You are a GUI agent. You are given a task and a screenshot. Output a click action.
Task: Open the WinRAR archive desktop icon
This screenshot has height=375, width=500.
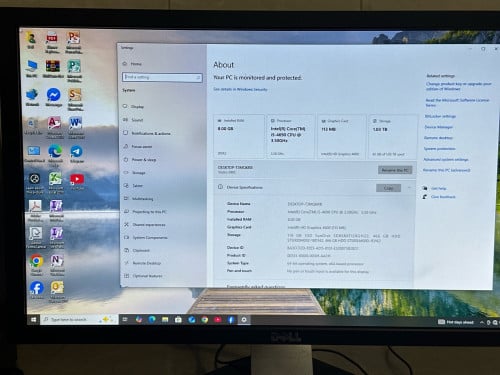[x=53, y=69]
